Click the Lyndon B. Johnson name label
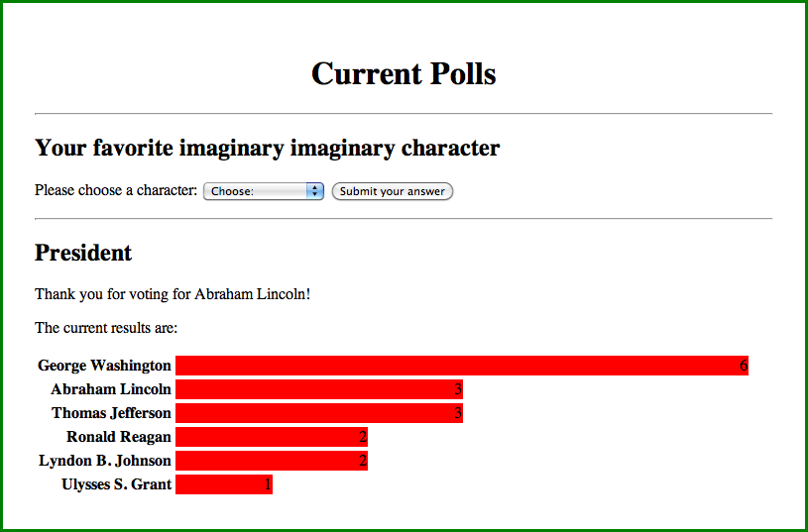This screenshot has width=808, height=532. coord(105,461)
